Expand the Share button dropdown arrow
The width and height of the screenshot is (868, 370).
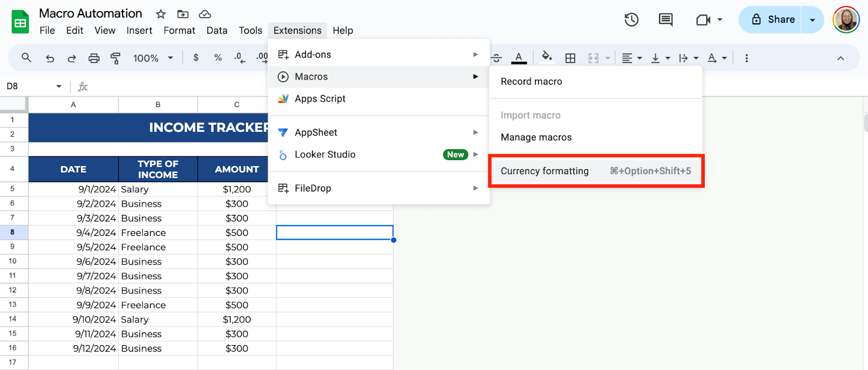[813, 20]
